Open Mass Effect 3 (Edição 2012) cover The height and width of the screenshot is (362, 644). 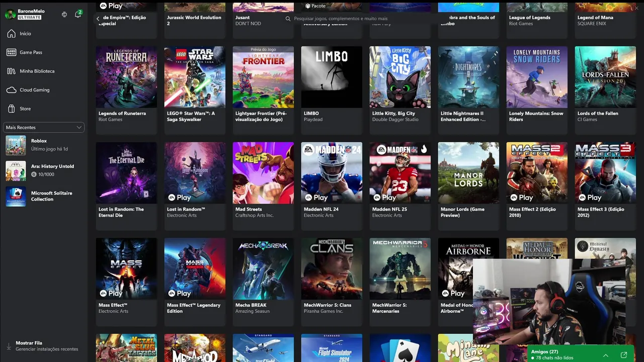click(x=605, y=173)
